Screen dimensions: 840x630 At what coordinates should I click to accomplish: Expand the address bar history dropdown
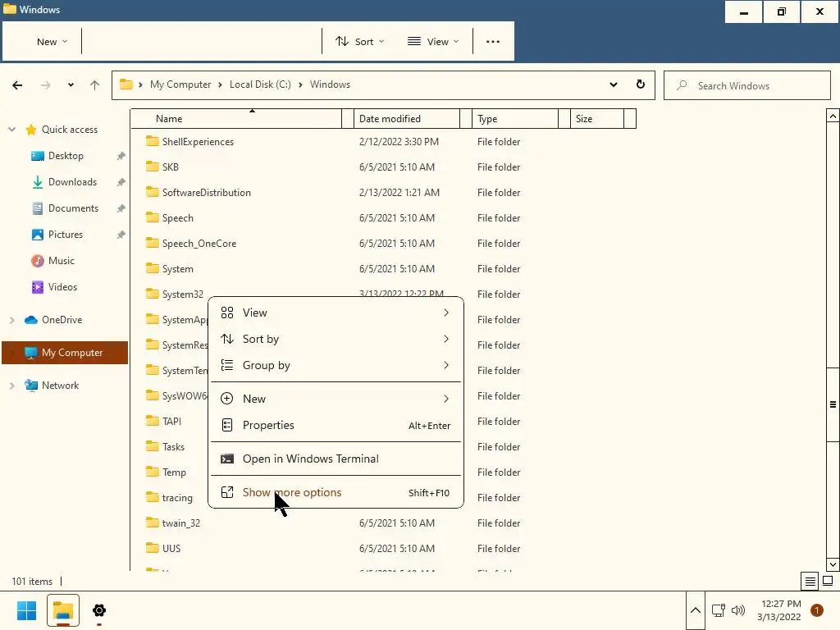click(614, 84)
